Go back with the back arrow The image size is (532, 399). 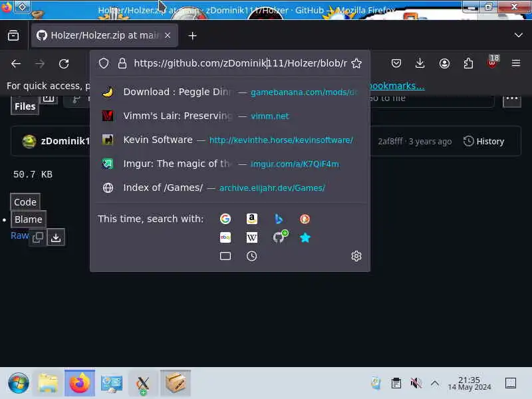[x=16, y=63]
